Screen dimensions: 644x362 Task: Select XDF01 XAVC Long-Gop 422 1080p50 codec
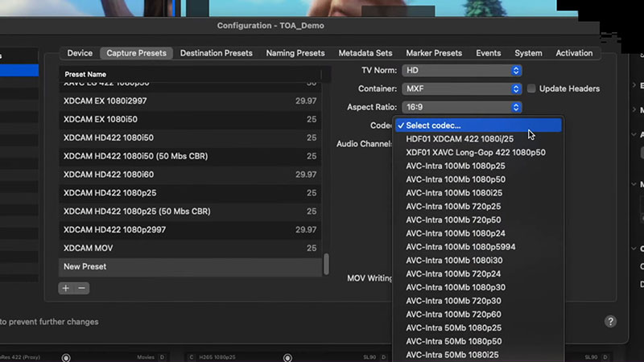coord(475,152)
